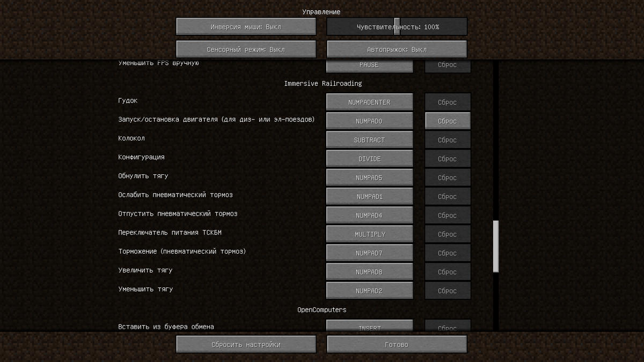
Task: Rebind Ослабить пневматический тормоз key NUMPAD1
Action: tap(369, 196)
